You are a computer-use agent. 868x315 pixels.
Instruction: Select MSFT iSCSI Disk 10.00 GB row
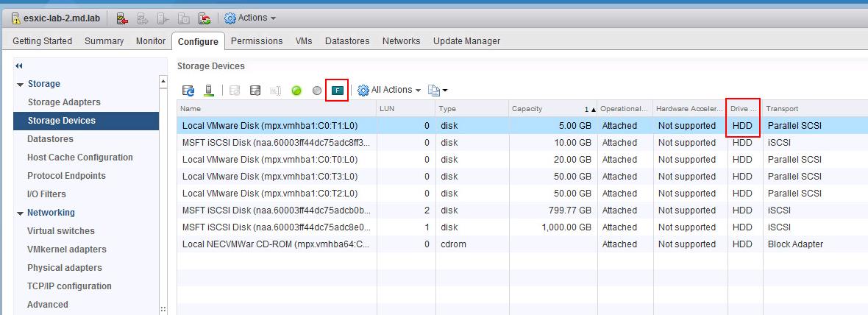click(x=522, y=143)
